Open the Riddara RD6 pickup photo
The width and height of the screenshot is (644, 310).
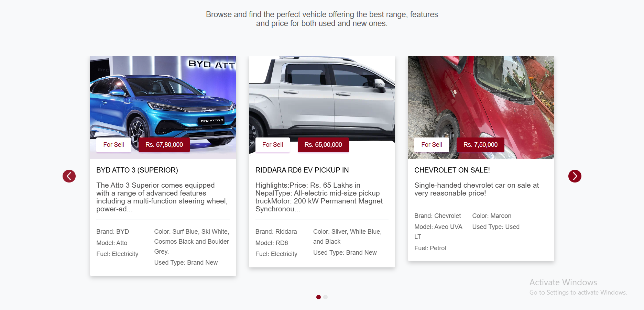point(322,107)
